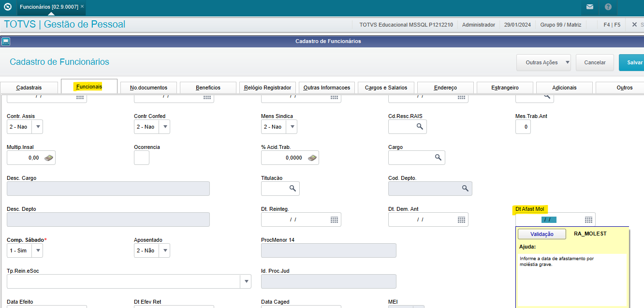
Task: Switch to the Cadastrais tab
Action: [x=29, y=88]
